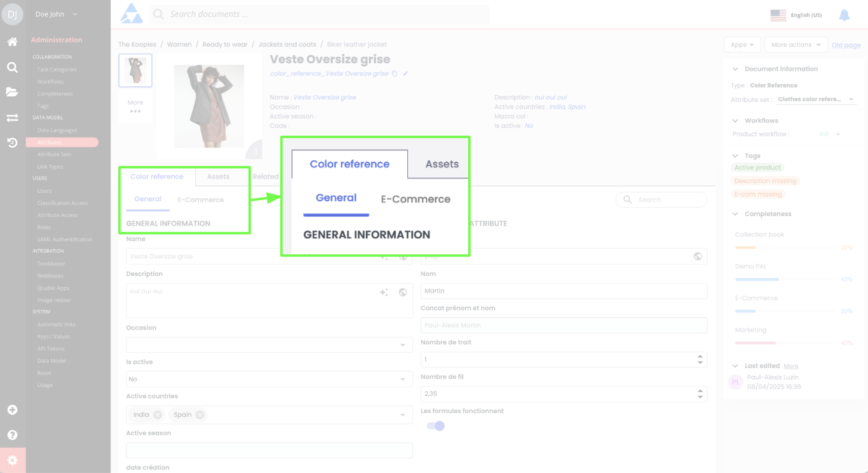The width and height of the screenshot is (868, 473).
Task: Remove the Spain country chip
Action: [x=200, y=415]
